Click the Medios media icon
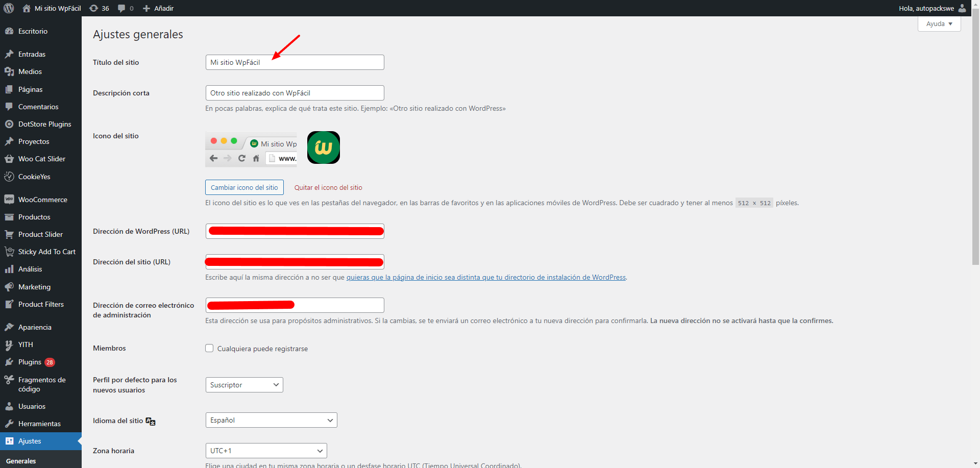This screenshot has height=468, width=980. (x=9, y=71)
